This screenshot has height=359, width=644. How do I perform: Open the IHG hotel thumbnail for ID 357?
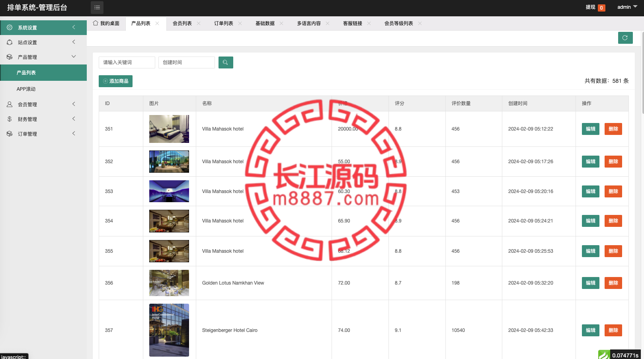(x=169, y=330)
